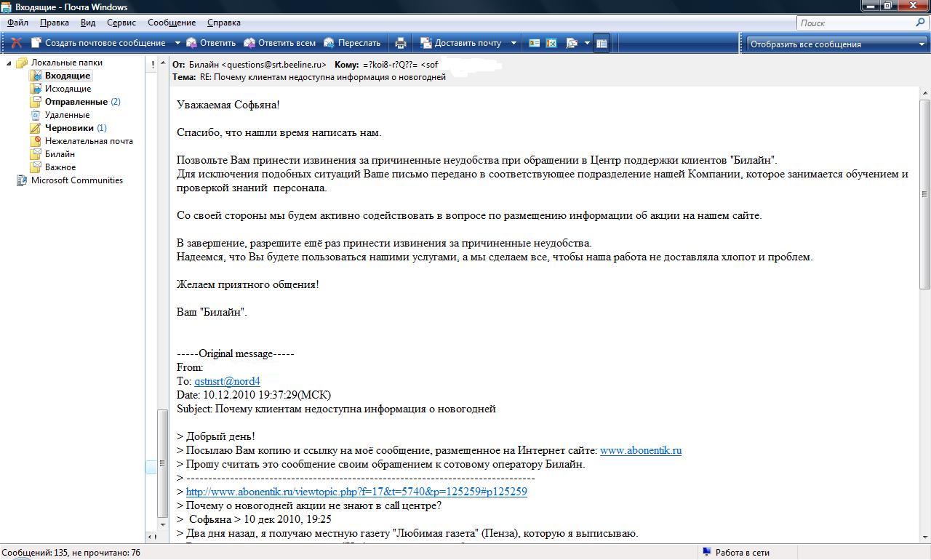Open the Calendar toolbar icon
The width and height of the screenshot is (931, 560).
pos(551,43)
